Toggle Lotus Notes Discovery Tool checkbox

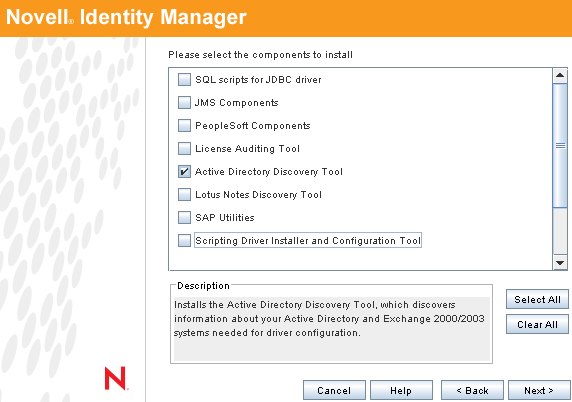[x=184, y=194]
